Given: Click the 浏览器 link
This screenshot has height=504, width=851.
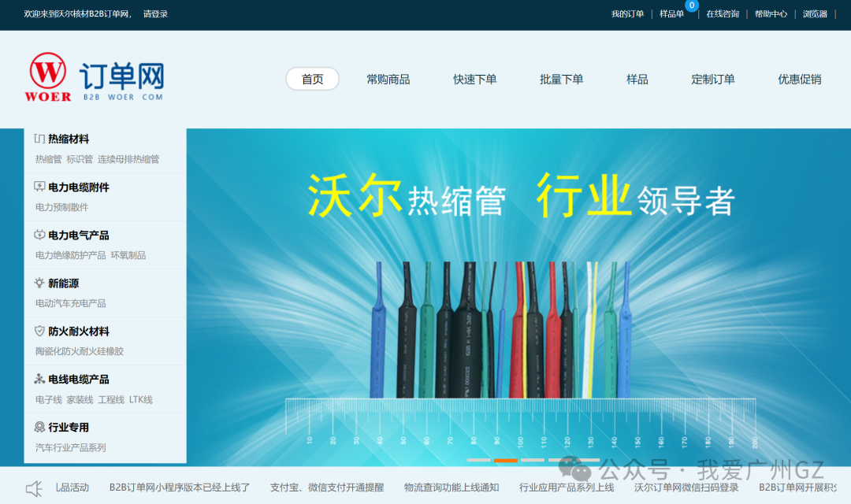Looking at the screenshot, I should click(x=815, y=14).
